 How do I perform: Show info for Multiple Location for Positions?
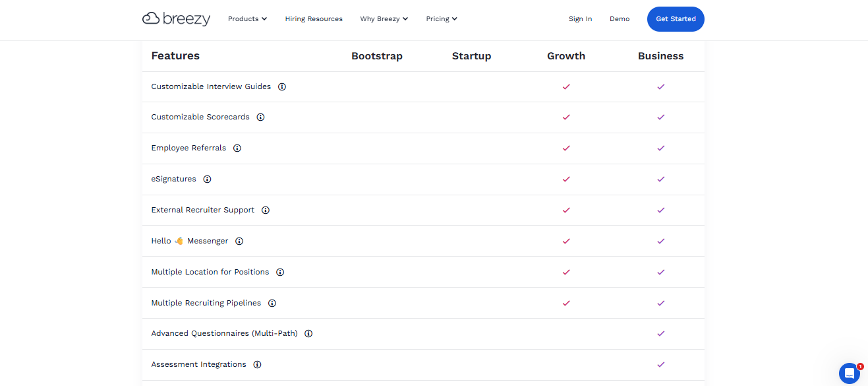tap(280, 273)
